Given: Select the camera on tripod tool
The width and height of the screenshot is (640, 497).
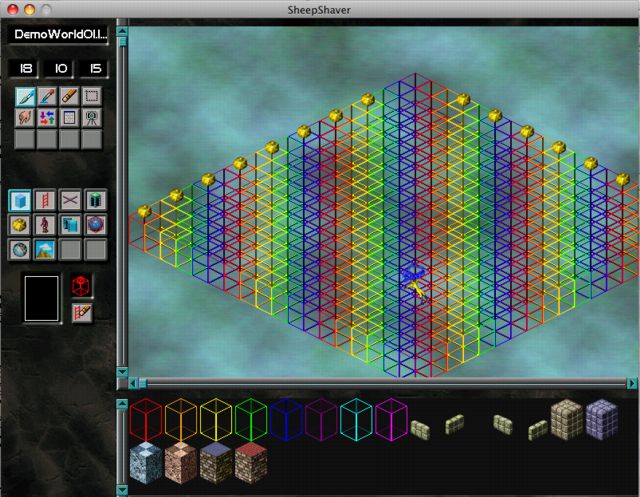Looking at the screenshot, I should coord(91,118).
